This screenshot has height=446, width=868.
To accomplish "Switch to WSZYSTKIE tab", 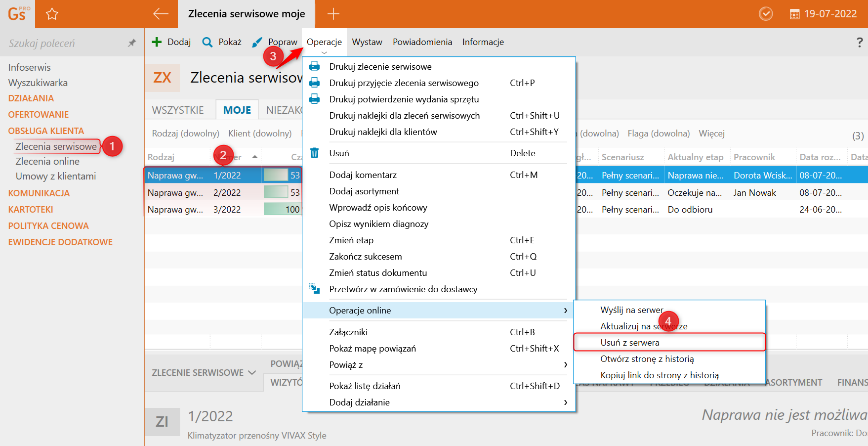I will tap(178, 110).
